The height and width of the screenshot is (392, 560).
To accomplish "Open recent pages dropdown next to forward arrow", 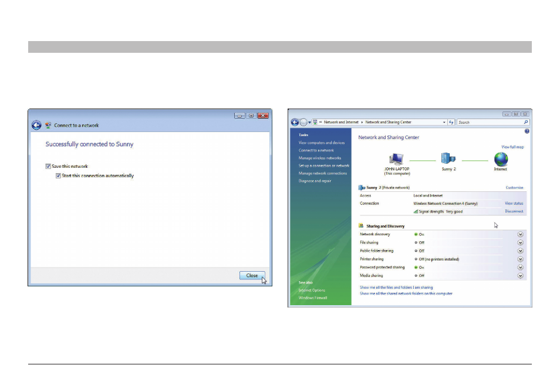I will [x=309, y=123].
